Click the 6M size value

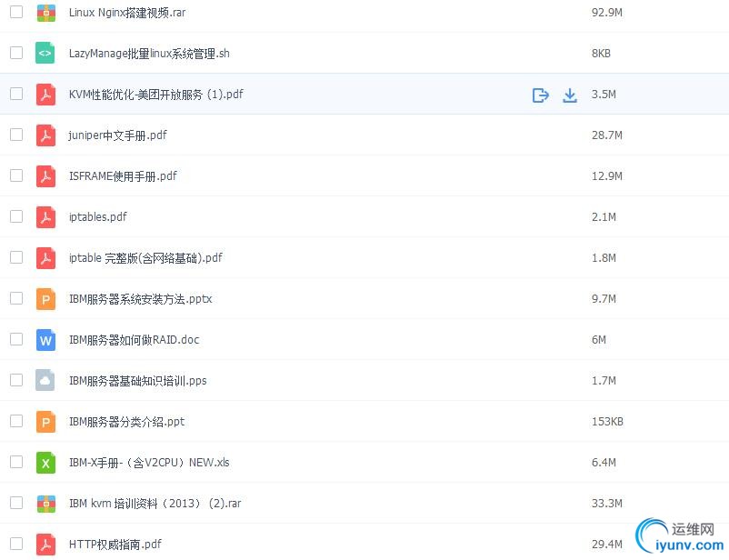pos(599,340)
